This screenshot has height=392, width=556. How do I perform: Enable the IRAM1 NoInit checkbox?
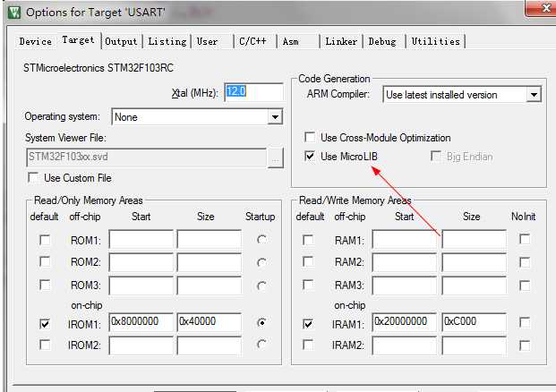click(x=525, y=322)
